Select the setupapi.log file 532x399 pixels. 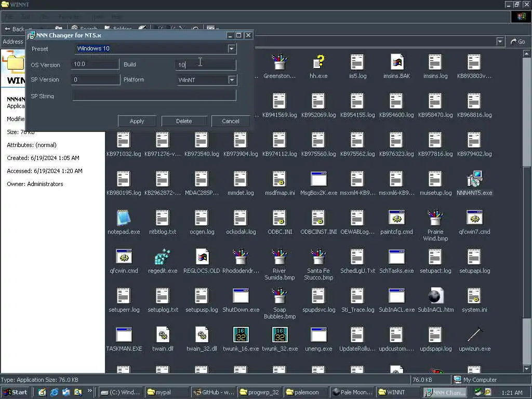coord(474,257)
